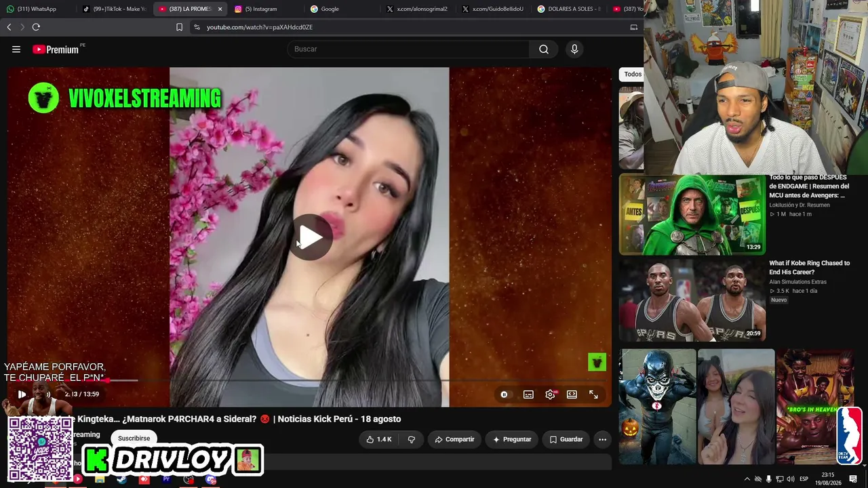
Task: Dislike the video with thumbs down
Action: tap(411, 439)
